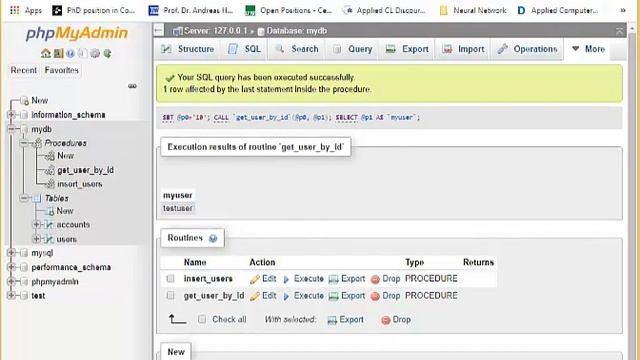Collapse the mydb database node

point(11,129)
